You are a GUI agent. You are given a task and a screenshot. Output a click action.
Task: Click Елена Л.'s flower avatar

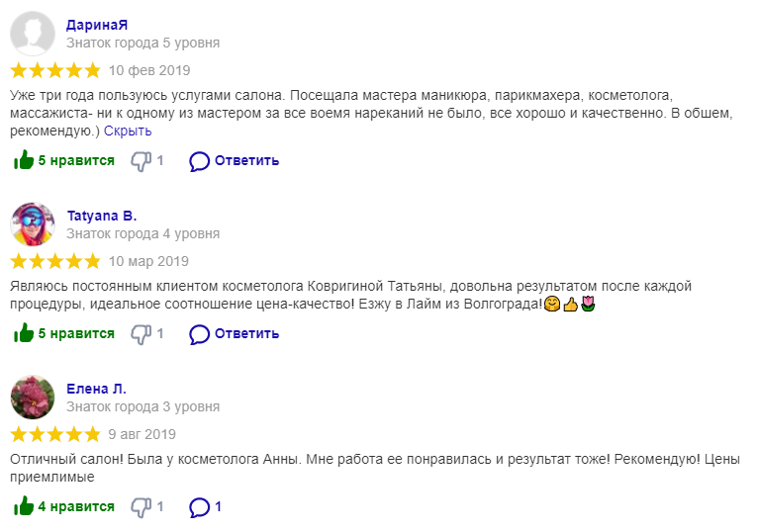pyautogui.click(x=33, y=398)
